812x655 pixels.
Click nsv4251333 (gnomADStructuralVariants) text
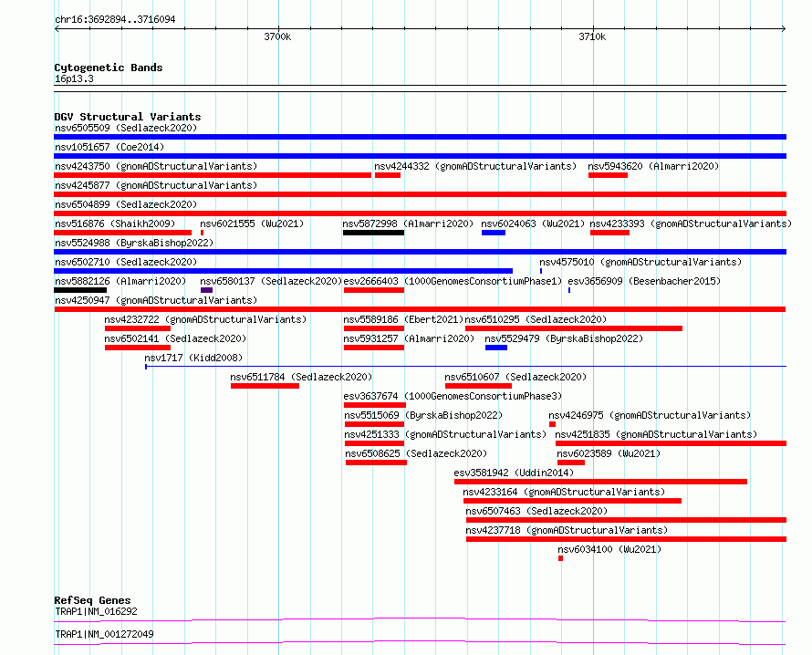tap(445, 434)
